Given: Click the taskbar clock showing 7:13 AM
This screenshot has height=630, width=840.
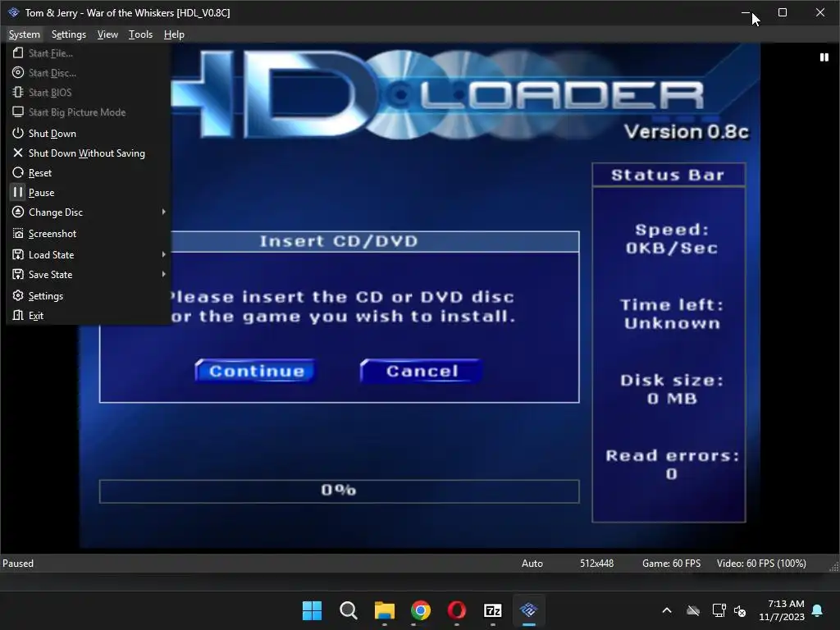Looking at the screenshot, I should pyautogui.click(x=782, y=610).
